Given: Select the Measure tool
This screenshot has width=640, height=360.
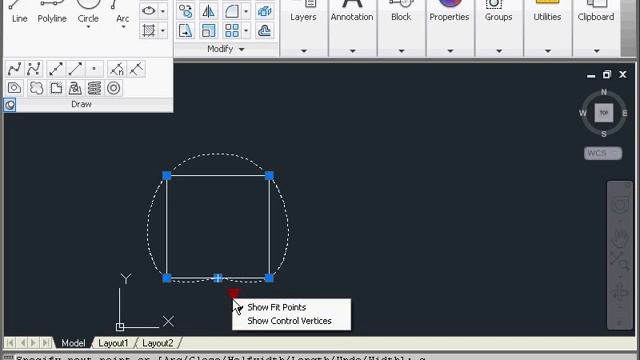Looking at the screenshot, I should coord(136,69).
